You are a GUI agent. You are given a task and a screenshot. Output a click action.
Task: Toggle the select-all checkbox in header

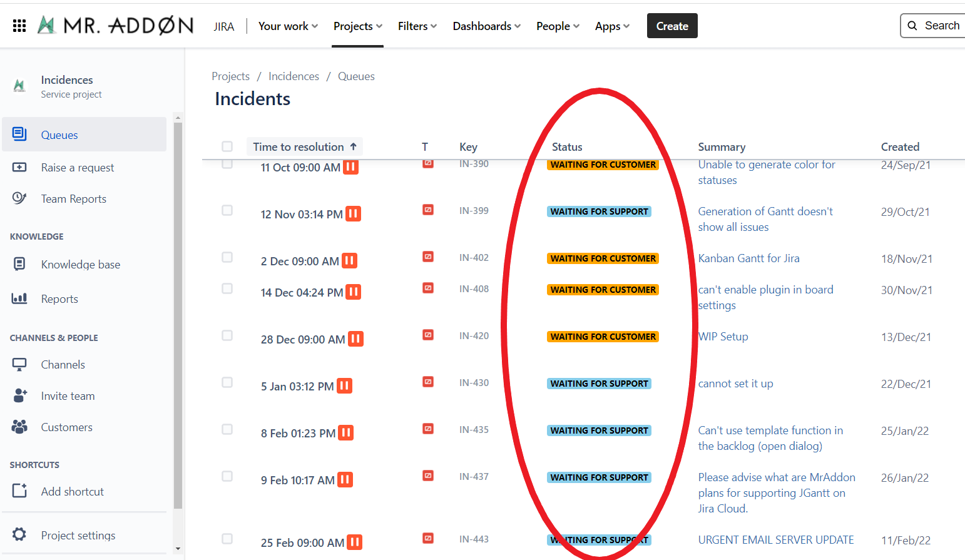(x=227, y=146)
